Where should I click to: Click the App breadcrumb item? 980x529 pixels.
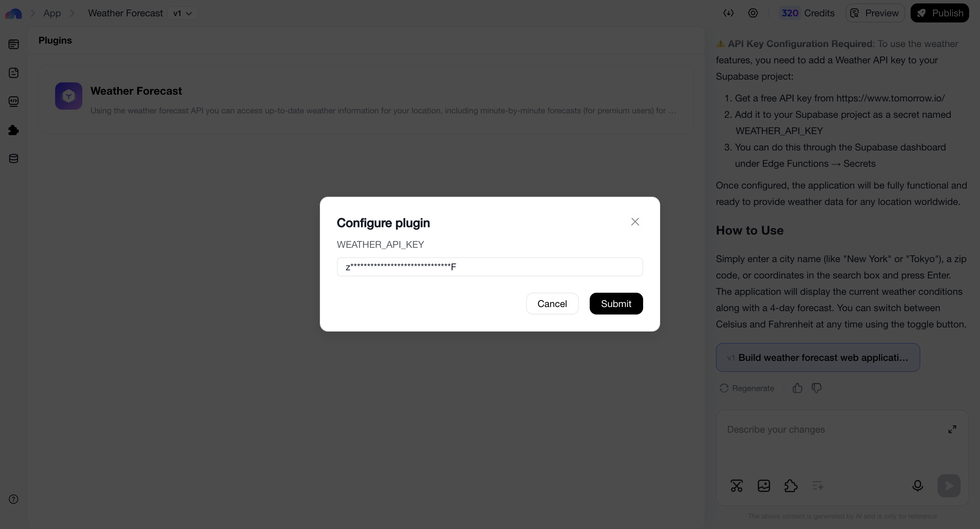click(x=52, y=13)
